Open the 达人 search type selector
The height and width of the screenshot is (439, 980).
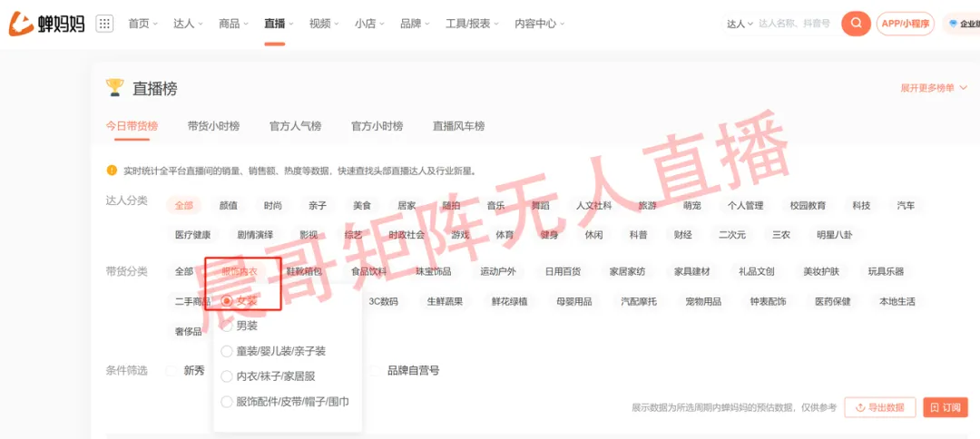tap(740, 24)
